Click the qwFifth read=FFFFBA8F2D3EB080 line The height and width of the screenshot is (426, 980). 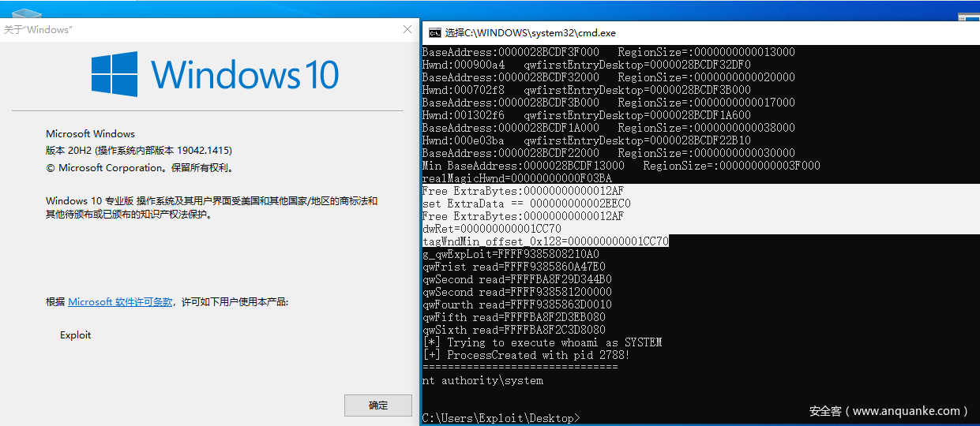pyautogui.click(x=514, y=317)
